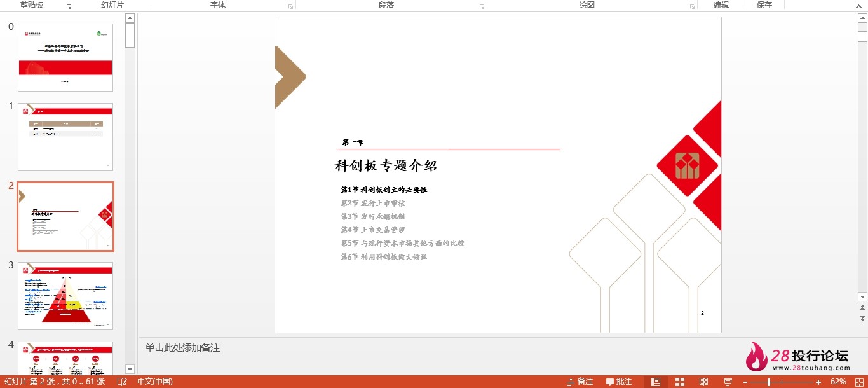This screenshot has width=868, height=388.
Task: Click slide count indicator in status bar
Action: click(55, 382)
